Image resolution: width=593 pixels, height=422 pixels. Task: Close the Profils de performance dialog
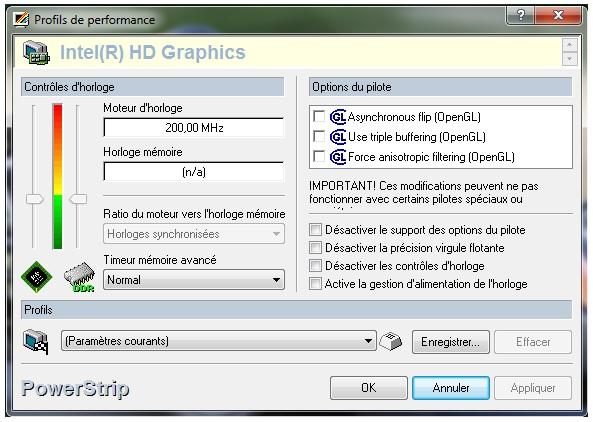(x=558, y=15)
